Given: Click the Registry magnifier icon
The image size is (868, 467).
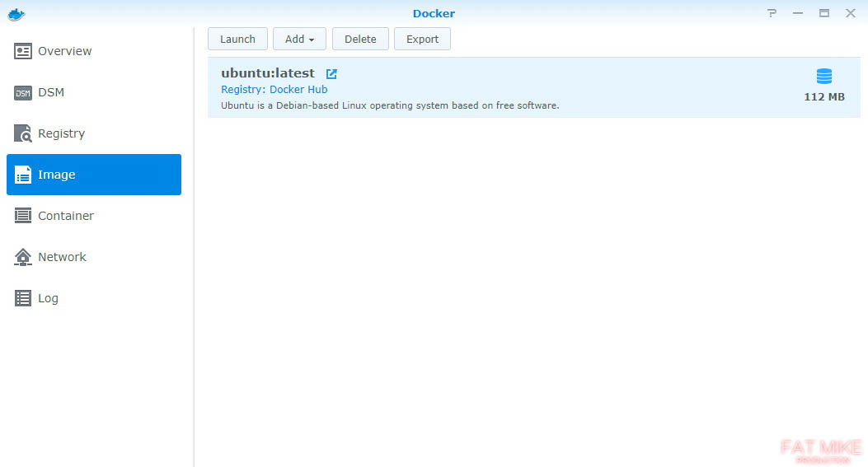Looking at the screenshot, I should click(23, 133).
